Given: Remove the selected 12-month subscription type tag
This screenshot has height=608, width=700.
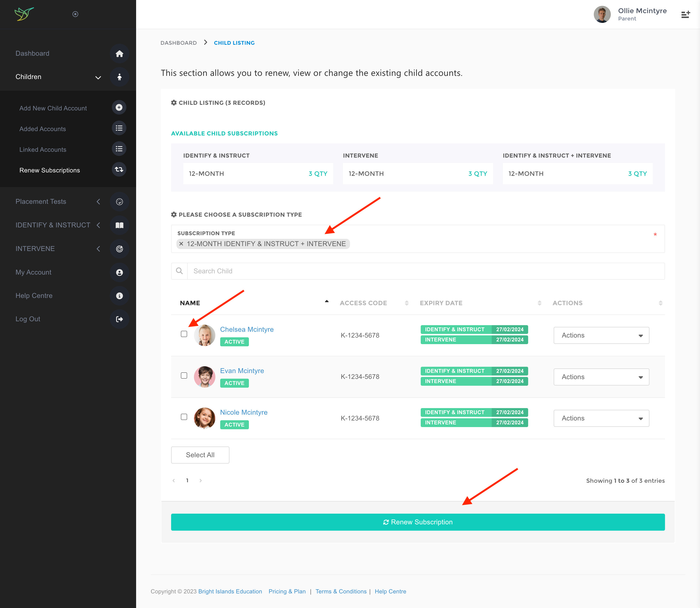Looking at the screenshot, I should (181, 244).
